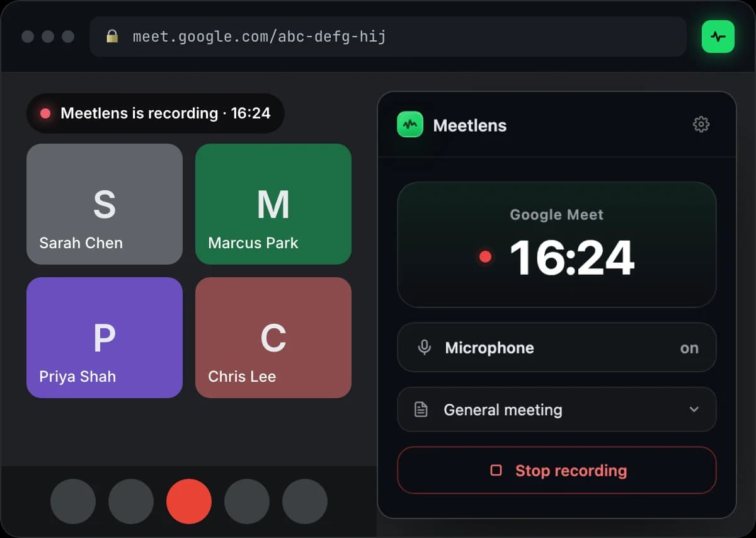The height and width of the screenshot is (538, 756).
Task: Expand the General meeting dropdown chevron
Action: [694, 409]
